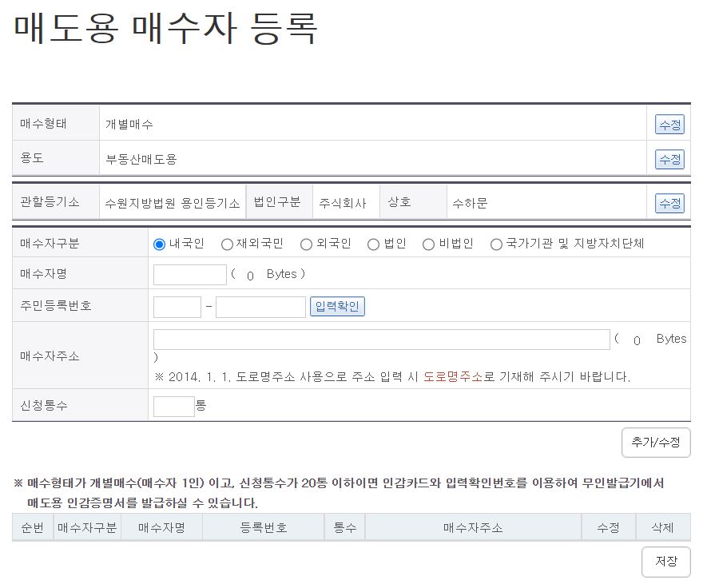Click the 입력확인 button

pyautogui.click(x=336, y=306)
